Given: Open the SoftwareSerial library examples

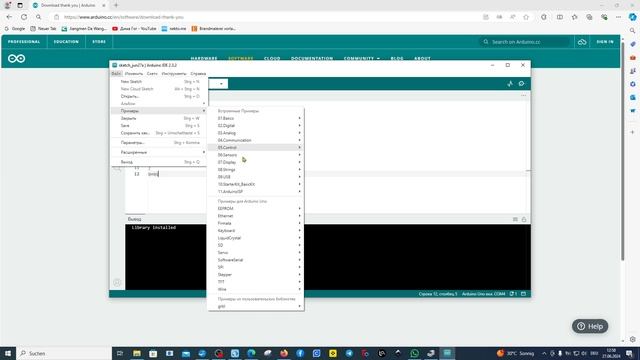Looking at the screenshot, I should 256,260.
